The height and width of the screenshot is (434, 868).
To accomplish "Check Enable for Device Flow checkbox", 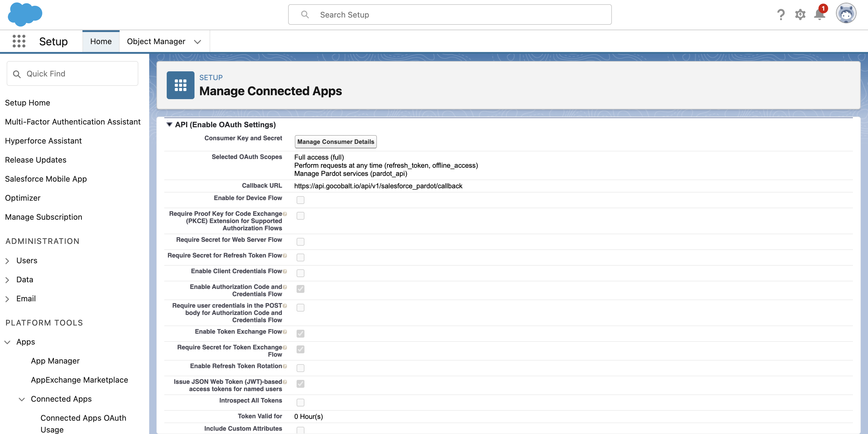I will pos(300,200).
